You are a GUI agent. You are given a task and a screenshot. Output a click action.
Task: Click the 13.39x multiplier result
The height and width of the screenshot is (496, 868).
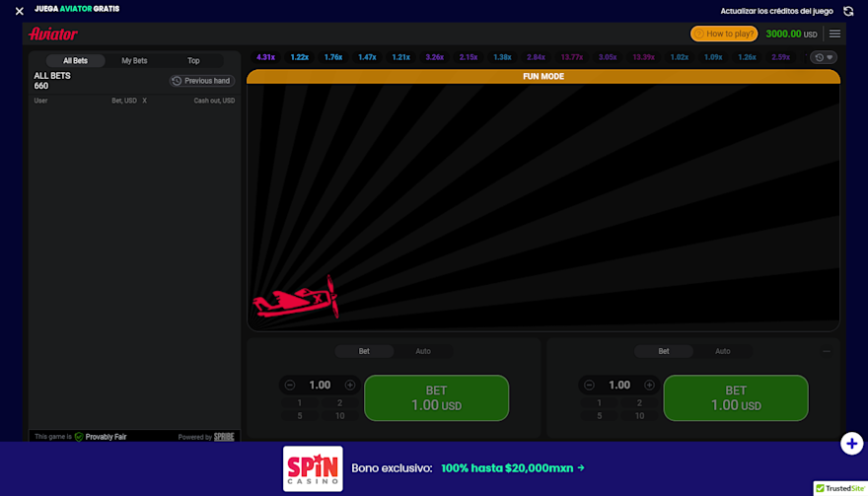[643, 57]
